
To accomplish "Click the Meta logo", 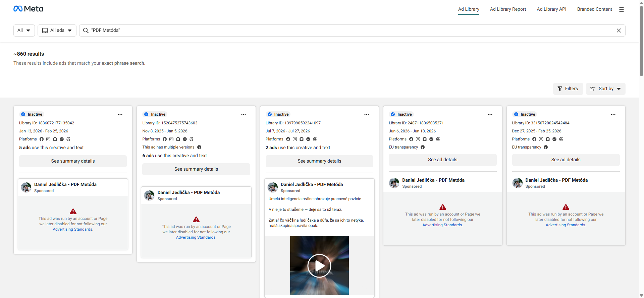I will (29, 9).
